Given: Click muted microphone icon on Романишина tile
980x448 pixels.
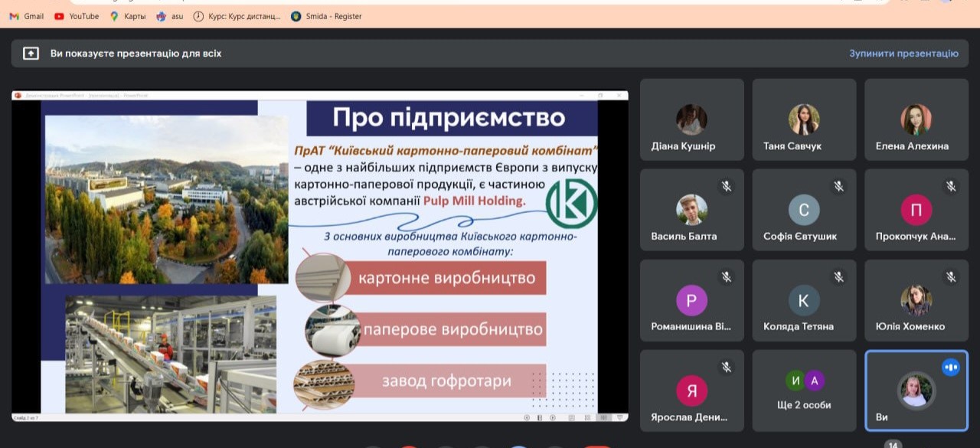Looking at the screenshot, I should click(x=726, y=276).
